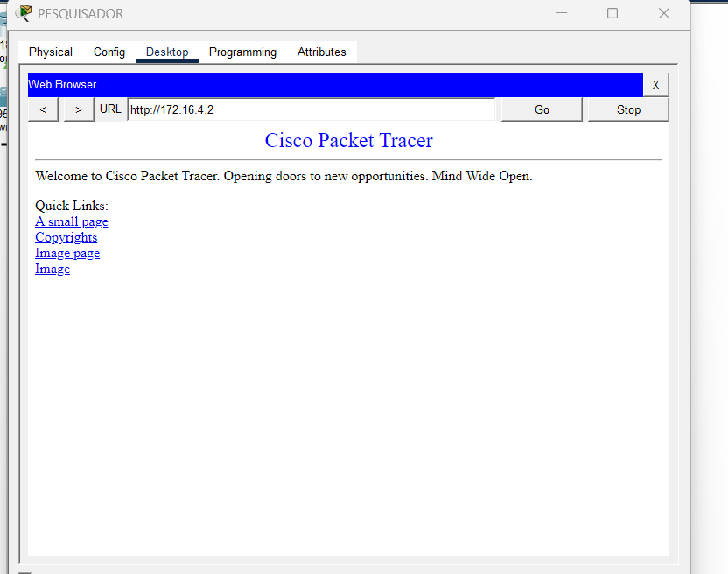Open the Physical tab
Viewport: 728px width, 574px height.
pos(50,52)
